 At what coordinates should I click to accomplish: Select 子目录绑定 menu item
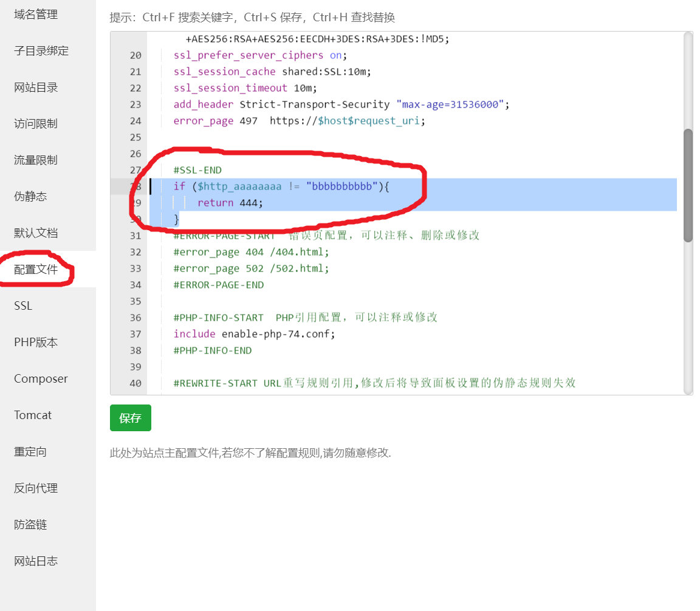[41, 51]
